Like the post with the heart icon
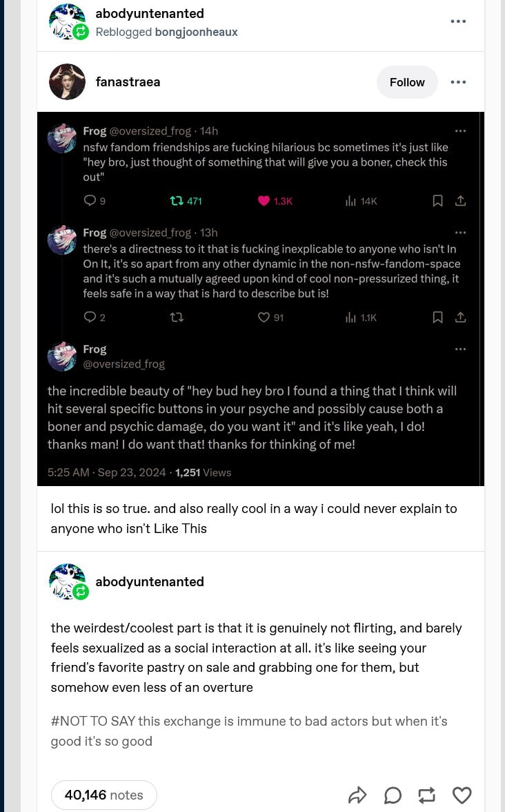This screenshot has width=505, height=812. (462, 795)
